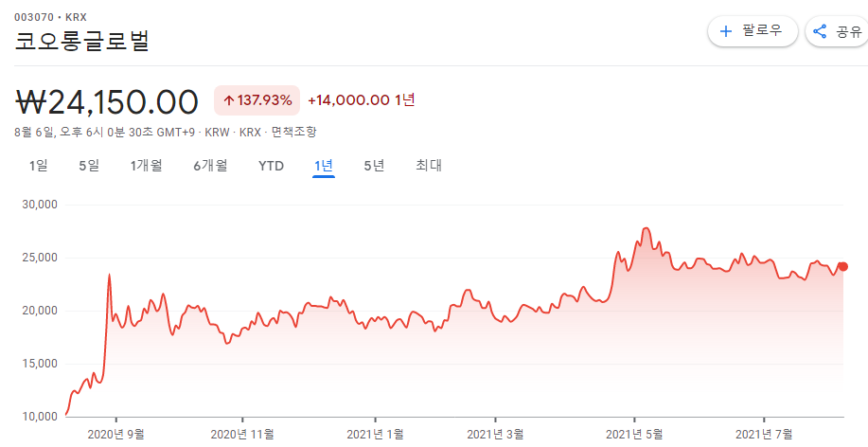Screen dimensions: 868x447
Task: Open the 5년 range tab
Action: tap(374, 166)
